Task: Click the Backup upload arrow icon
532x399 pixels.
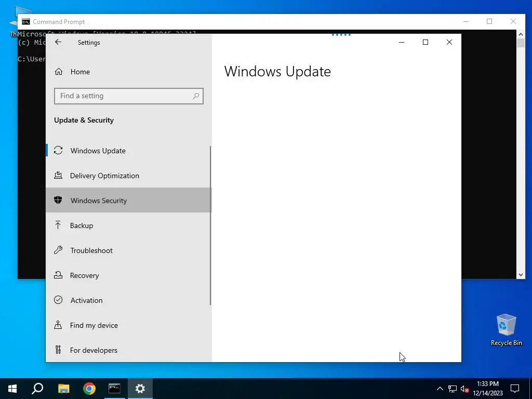Action: click(58, 225)
